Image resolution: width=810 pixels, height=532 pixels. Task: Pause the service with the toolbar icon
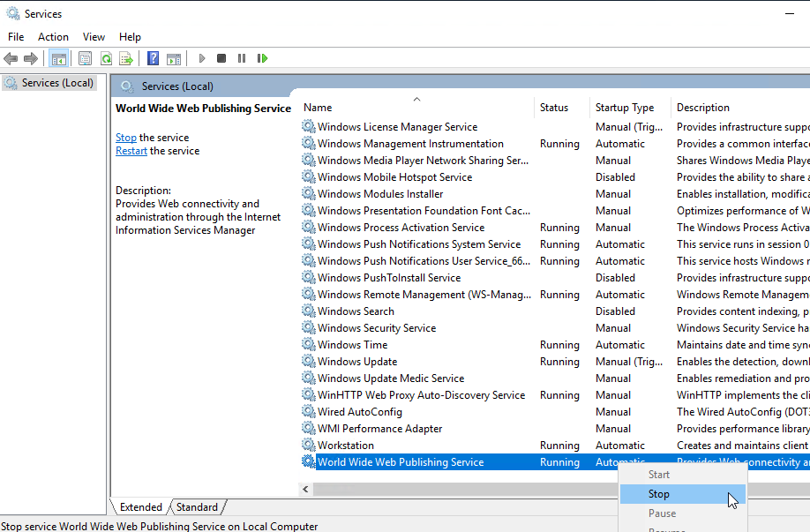tap(243, 58)
